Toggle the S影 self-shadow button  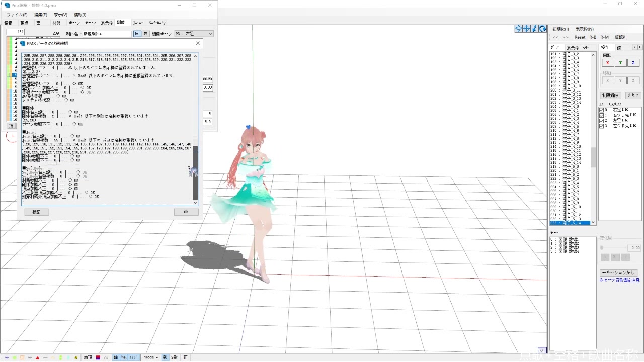(x=174, y=357)
